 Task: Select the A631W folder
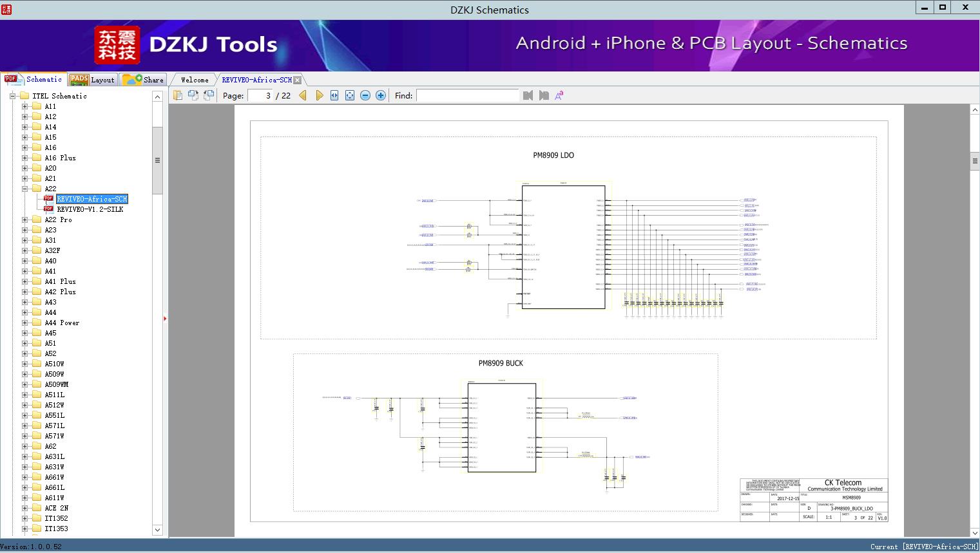(x=54, y=467)
